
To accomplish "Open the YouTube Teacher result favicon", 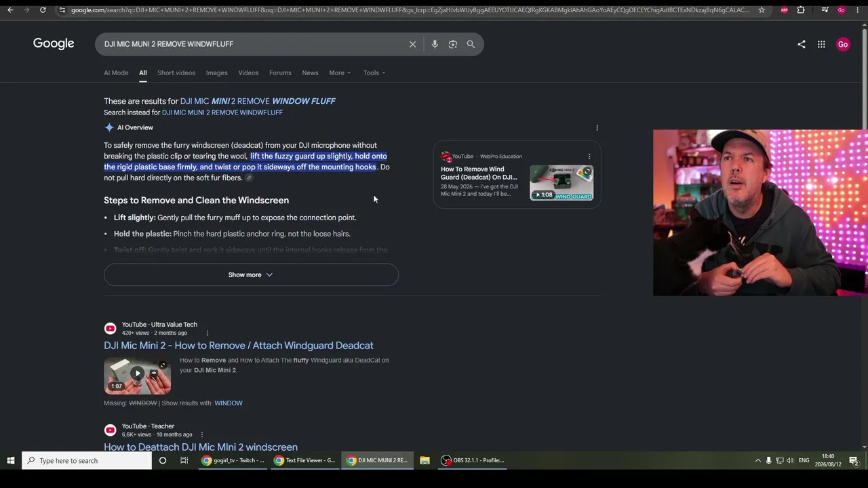I will tap(110, 430).
